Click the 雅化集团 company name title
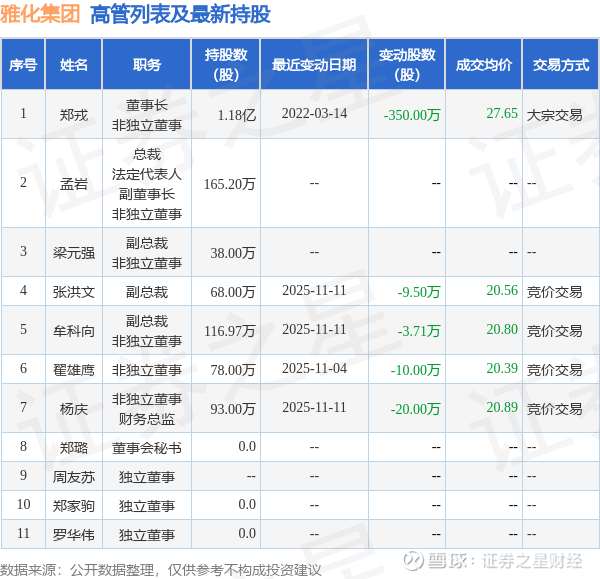Image resolution: width=600 pixels, height=579 pixels. (41, 16)
